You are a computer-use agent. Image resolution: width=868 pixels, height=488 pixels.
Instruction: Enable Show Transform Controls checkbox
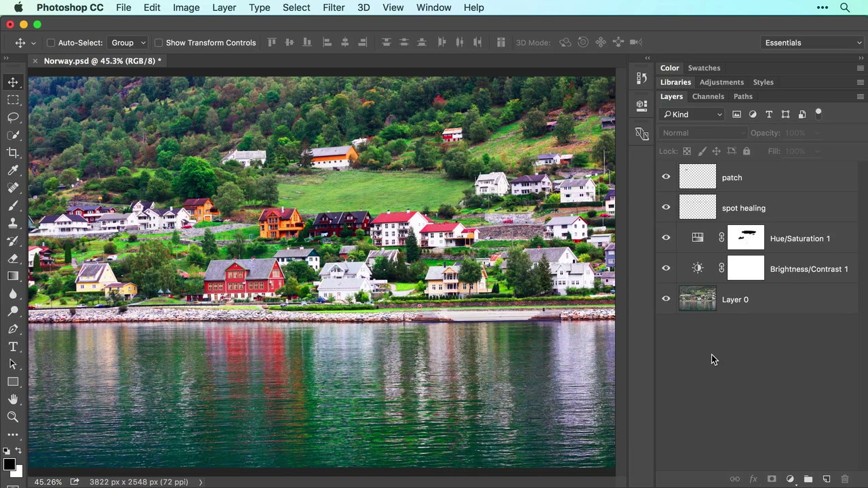point(159,43)
